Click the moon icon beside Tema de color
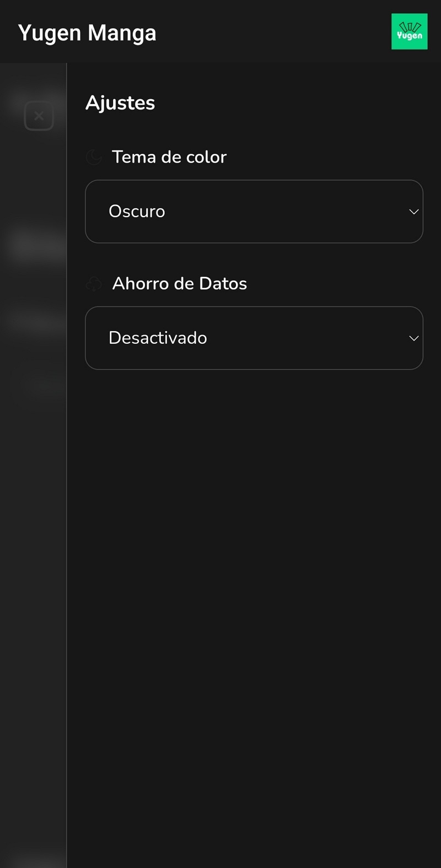The width and height of the screenshot is (441, 868). (94, 157)
